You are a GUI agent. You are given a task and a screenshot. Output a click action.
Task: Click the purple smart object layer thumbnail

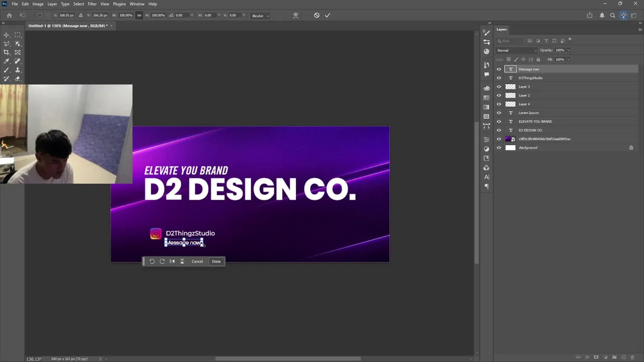(510, 139)
